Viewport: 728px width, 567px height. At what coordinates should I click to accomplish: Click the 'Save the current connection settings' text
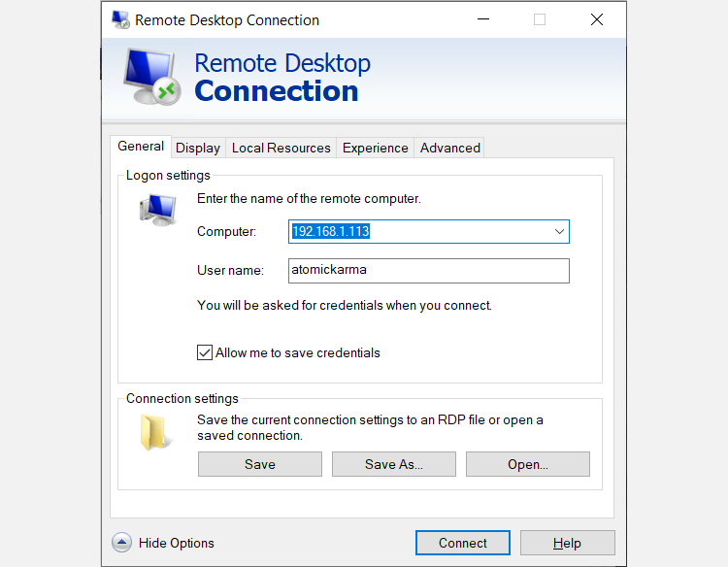[x=370, y=427]
